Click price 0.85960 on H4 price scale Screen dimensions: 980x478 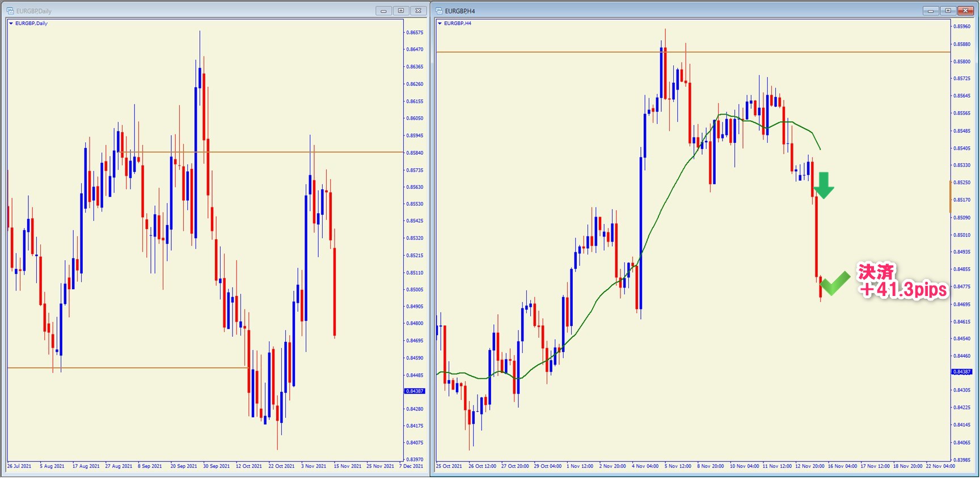(962, 27)
